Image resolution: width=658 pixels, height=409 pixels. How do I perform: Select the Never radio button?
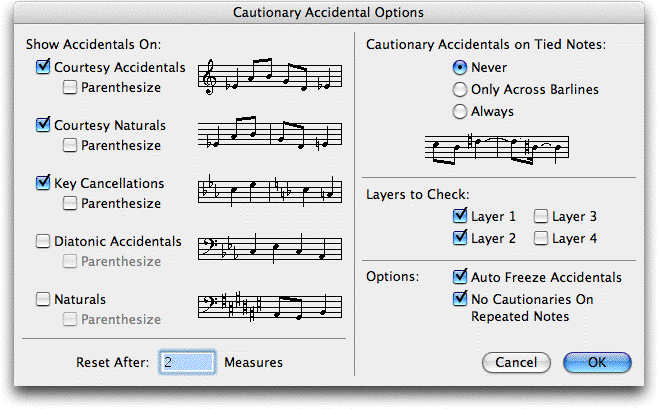(460, 67)
